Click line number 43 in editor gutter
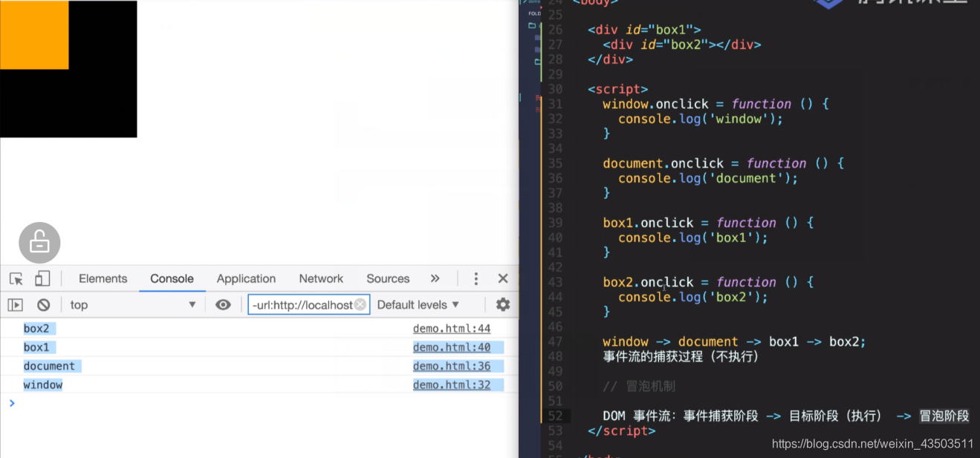 click(x=556, y=282)
